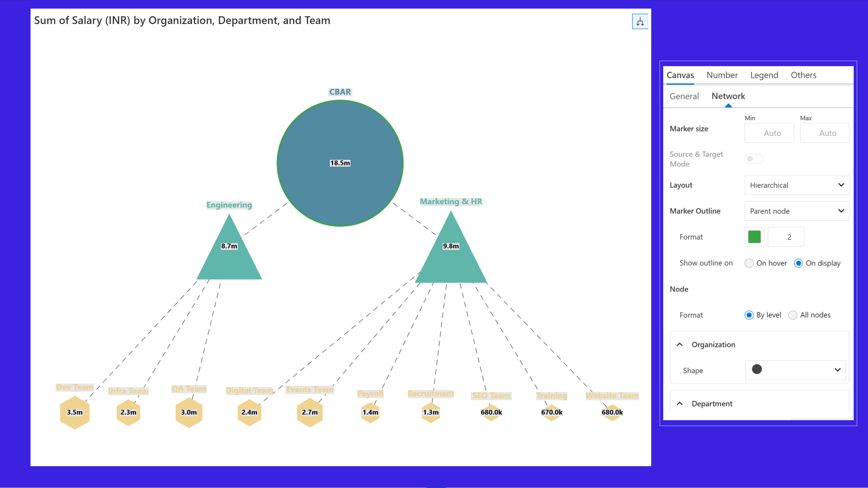Screen dimensions: 868x488
Task: Click the green outline color swatch
Action: click(x=754, y=237)
